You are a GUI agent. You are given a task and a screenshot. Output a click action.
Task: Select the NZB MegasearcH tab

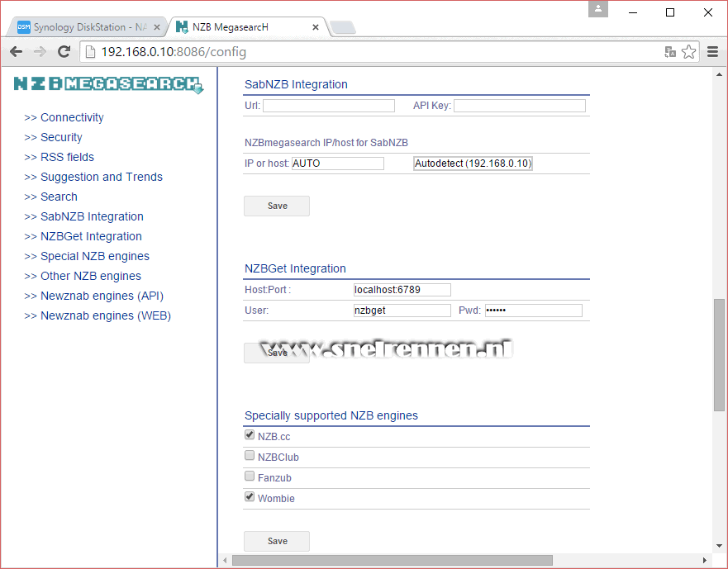(x=247, y=27)
